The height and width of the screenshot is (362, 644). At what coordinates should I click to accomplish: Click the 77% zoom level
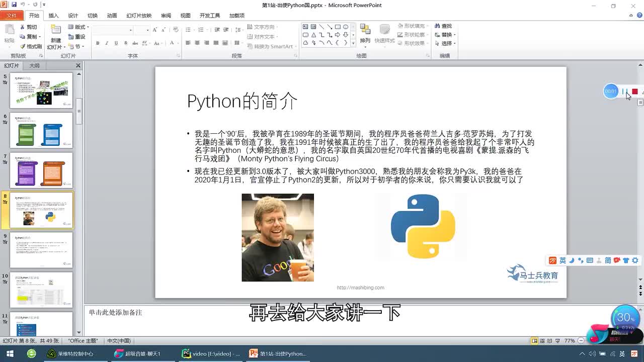point(570,340)
